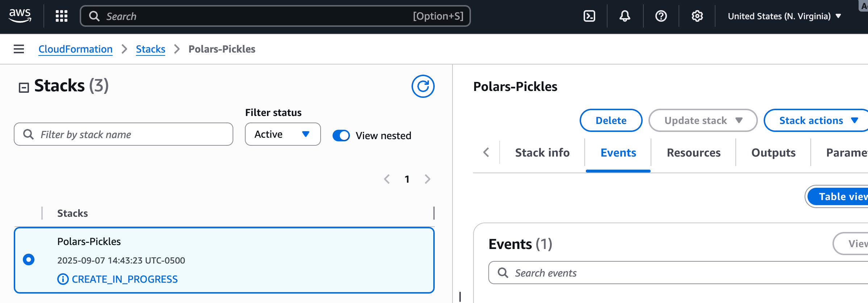Click the Stacks column header
Image resolution: width=868 pixels, height=303 pixels.
pos(72,213)
